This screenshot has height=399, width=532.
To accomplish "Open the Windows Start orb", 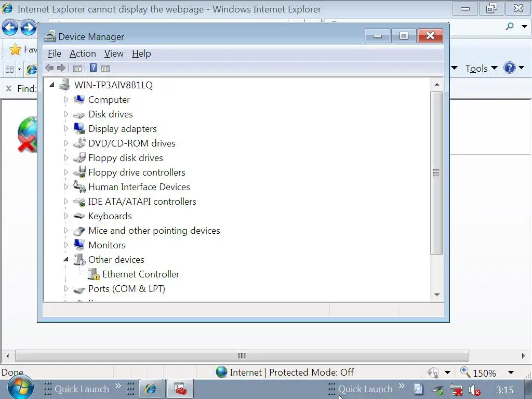I will point(21,388).
